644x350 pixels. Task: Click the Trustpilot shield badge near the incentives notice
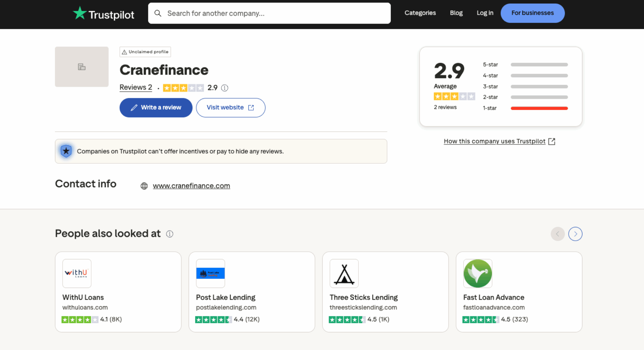click(x=66, y=151)
